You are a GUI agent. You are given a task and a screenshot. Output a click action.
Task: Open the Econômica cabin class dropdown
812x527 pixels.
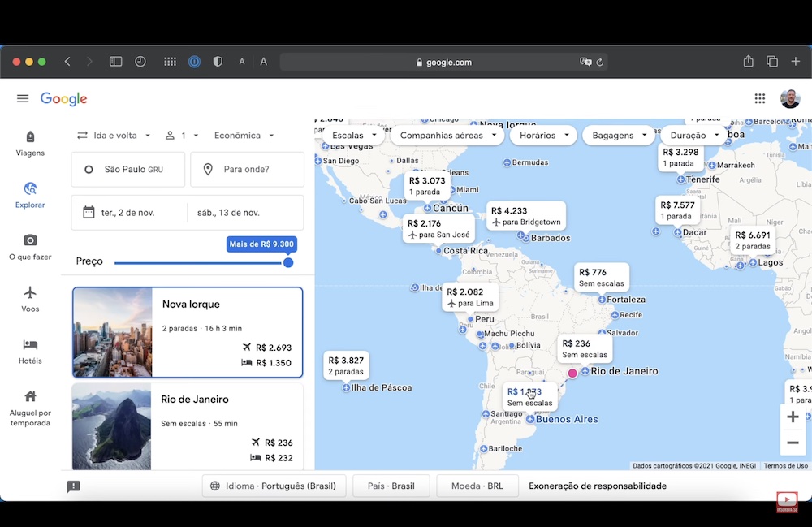pyautogui.click(x=244, y=136)
